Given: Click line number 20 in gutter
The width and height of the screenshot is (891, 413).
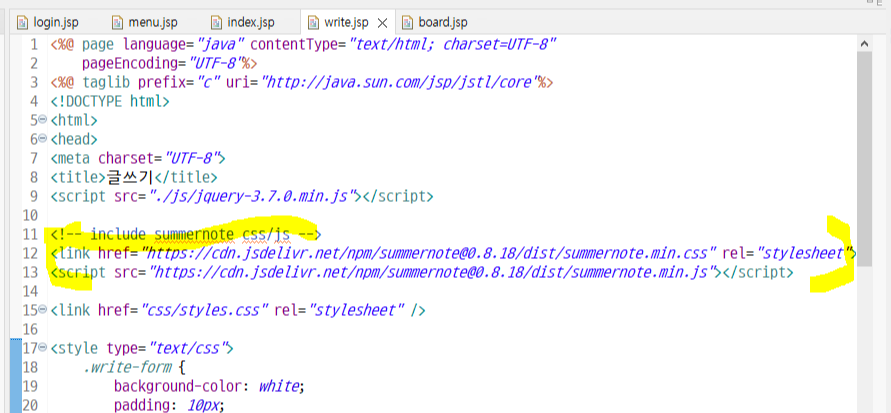Looking at the screenshot, I should pyautogui.click(x=30, y=406).
